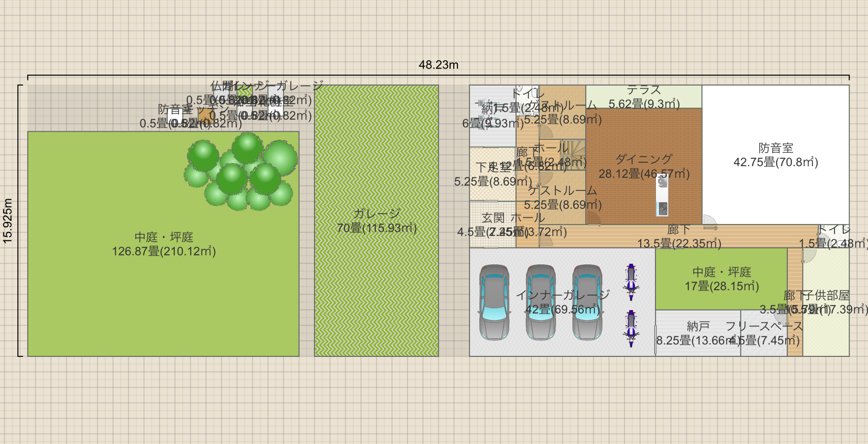The height and width of the screenshot is (444, 868).
Task: Select the ガレージ 70畳 room label
Action: point(377,221)
